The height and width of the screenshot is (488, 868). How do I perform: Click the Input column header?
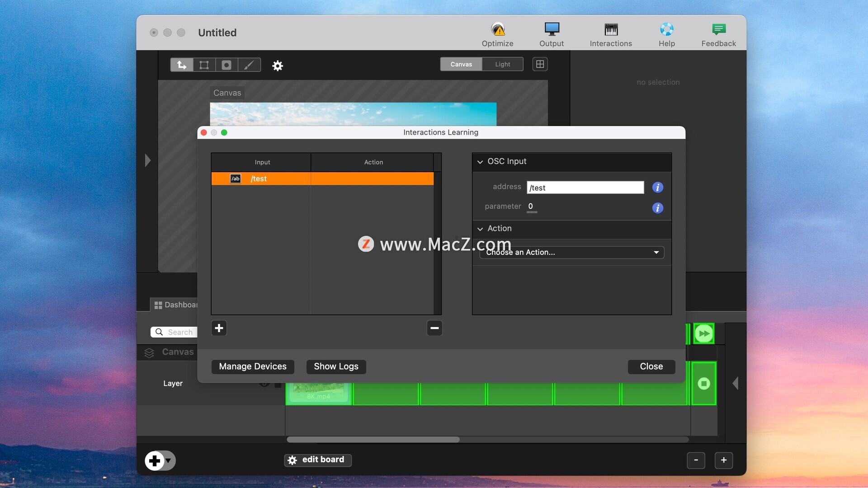tap(262, 162)
